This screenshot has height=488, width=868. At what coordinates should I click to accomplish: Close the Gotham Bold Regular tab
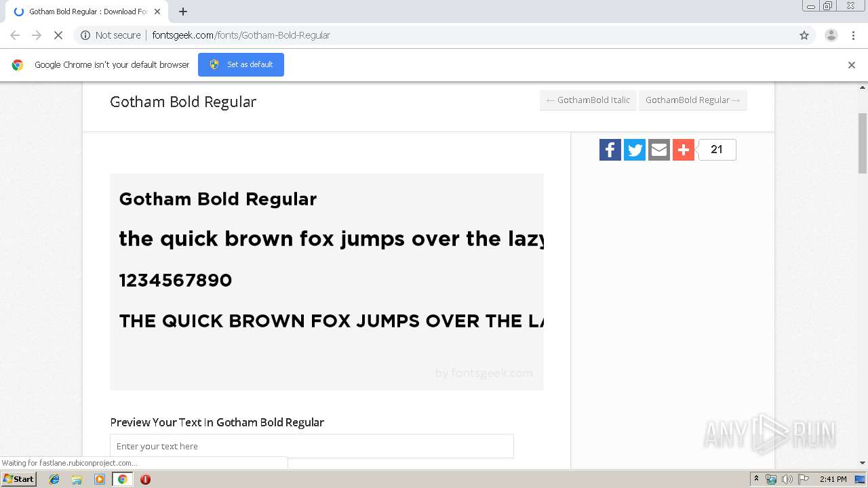157,12
